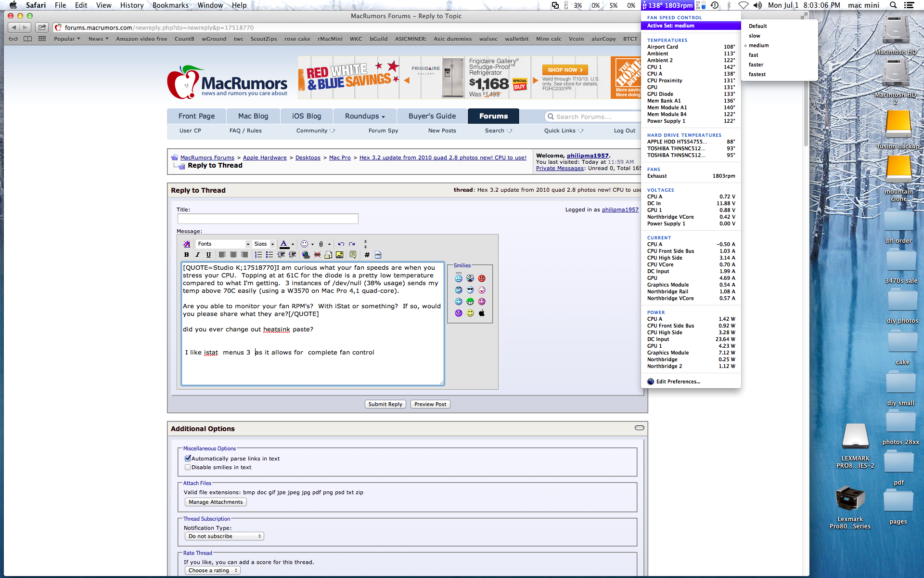Screen dimensions: 924x578
Task: Insert the angry red smiley
Action: pyautogui.click(x=482, y=278)
